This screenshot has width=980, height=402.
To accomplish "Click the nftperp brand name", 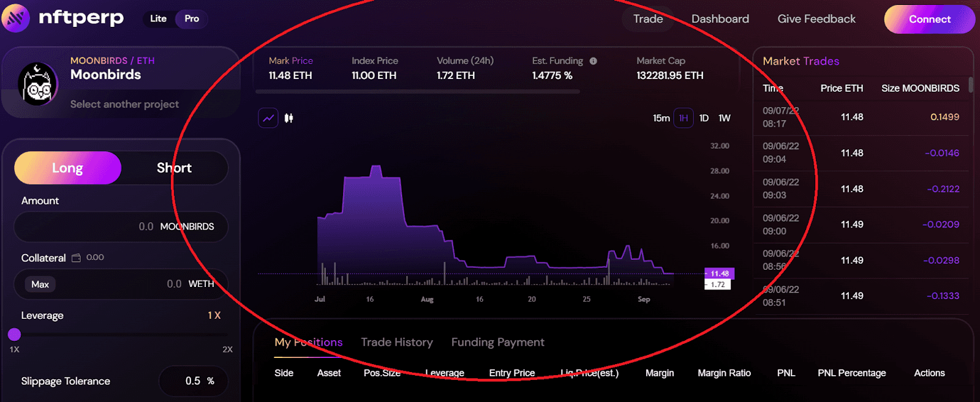I will click(81, 18).
